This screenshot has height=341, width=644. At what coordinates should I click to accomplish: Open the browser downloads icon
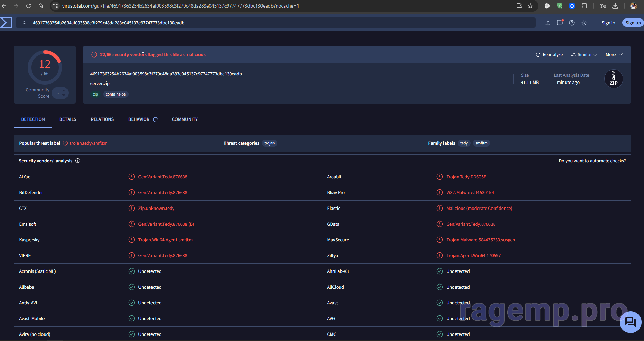pos(615,6)
